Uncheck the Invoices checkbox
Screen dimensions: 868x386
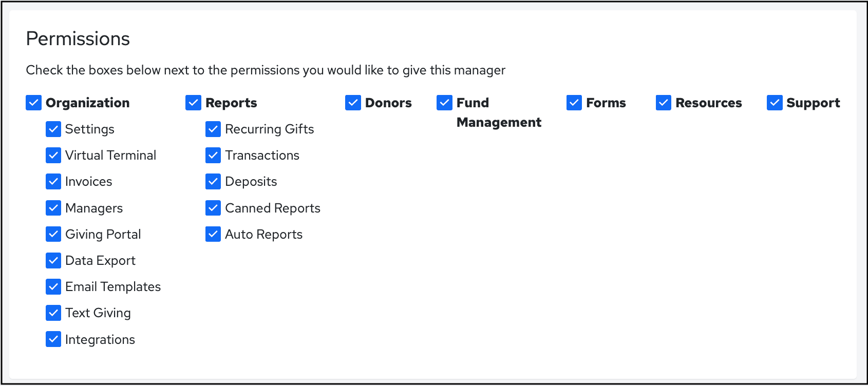tap(53, 181)
